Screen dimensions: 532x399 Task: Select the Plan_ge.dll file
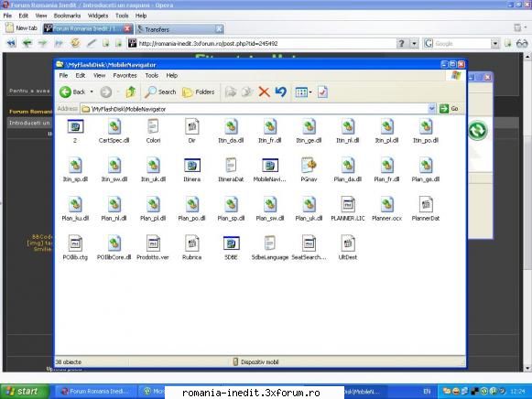click(426, 170)
